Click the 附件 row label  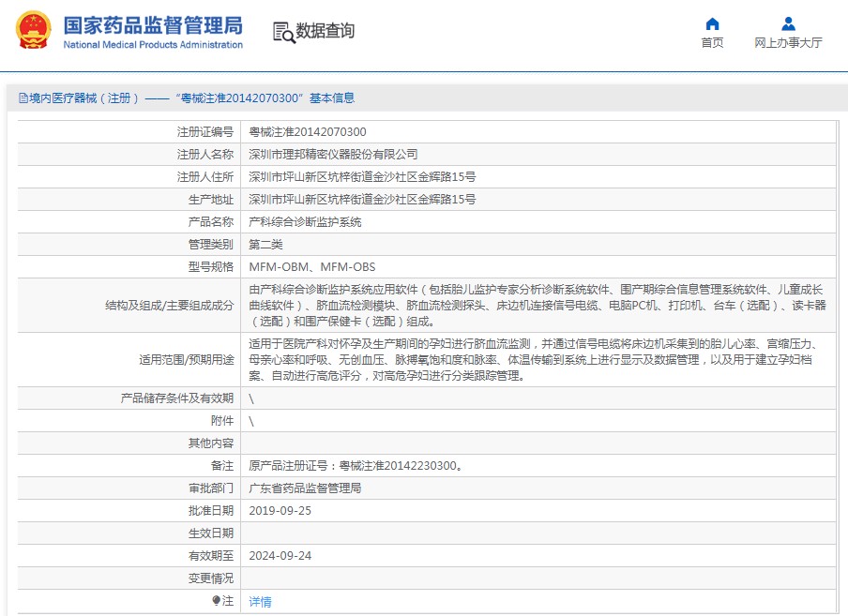222,421
